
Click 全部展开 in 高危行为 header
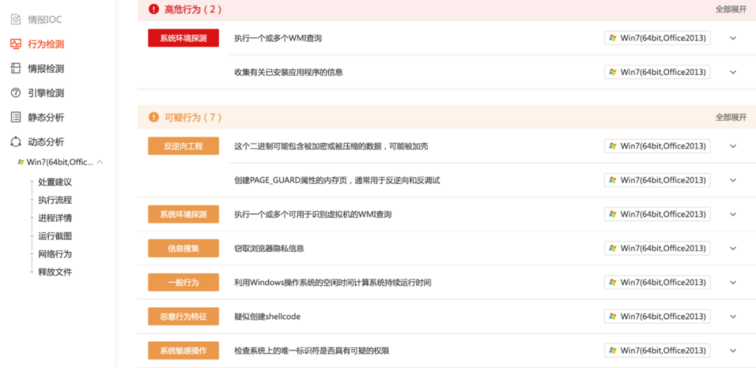pos(731,9)
